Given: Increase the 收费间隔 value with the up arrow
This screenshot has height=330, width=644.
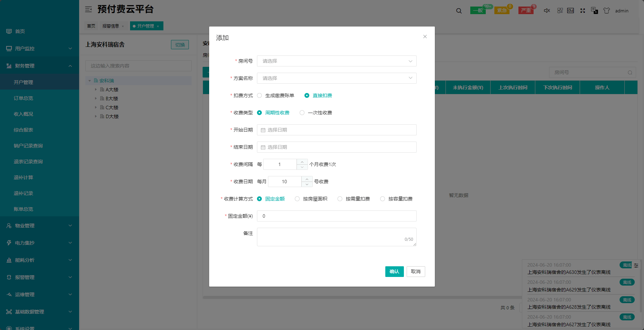Looking at the screenshot, I should coord(302,162).
